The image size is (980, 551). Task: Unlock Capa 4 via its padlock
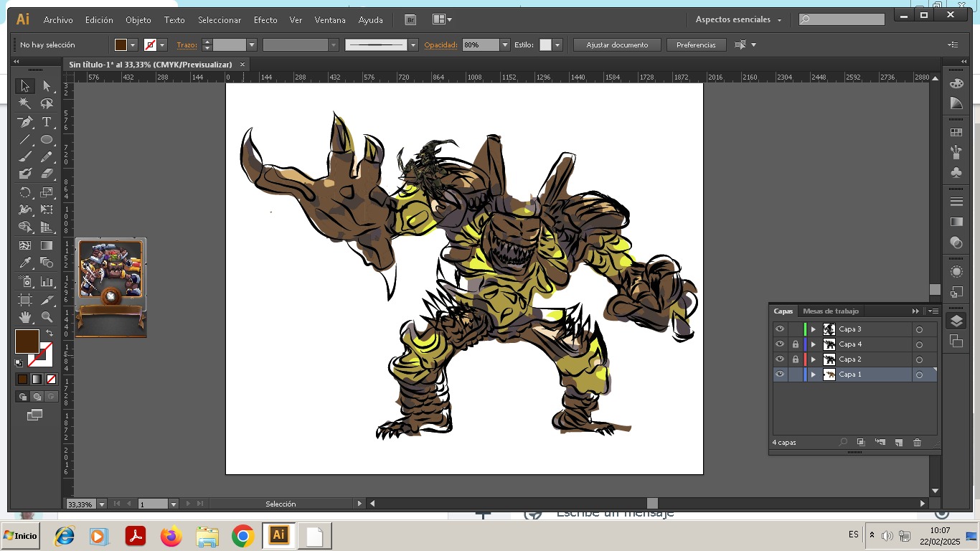point(795,344)
